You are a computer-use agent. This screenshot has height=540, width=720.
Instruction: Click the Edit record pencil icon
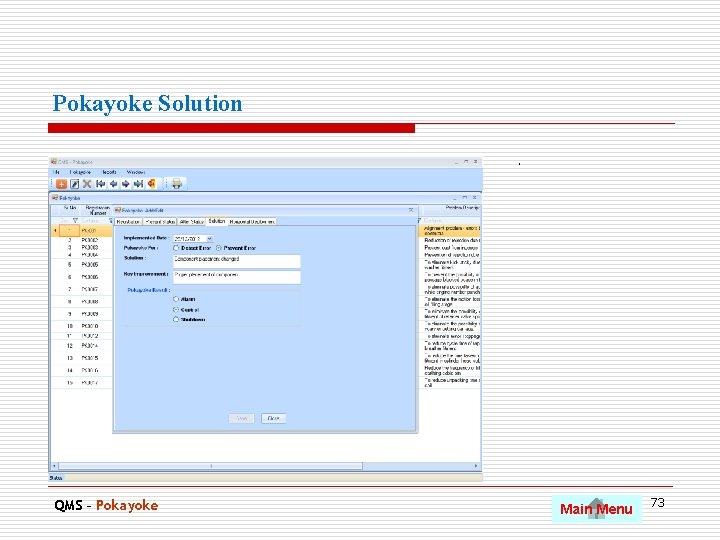(74, 184)
